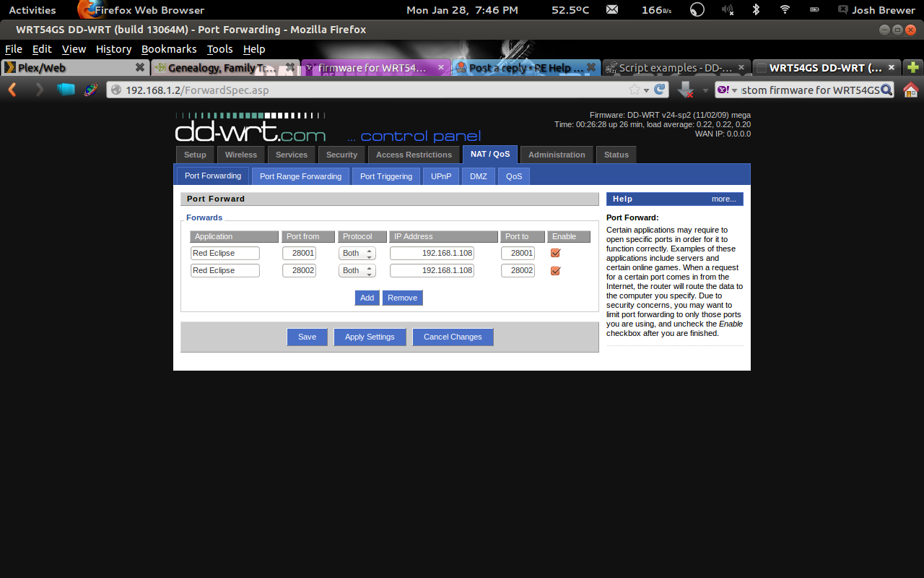The image size is (924, 578).
Task: Open Protocol dropdown for port 28001 row
Action: click(x=357, y=253)
